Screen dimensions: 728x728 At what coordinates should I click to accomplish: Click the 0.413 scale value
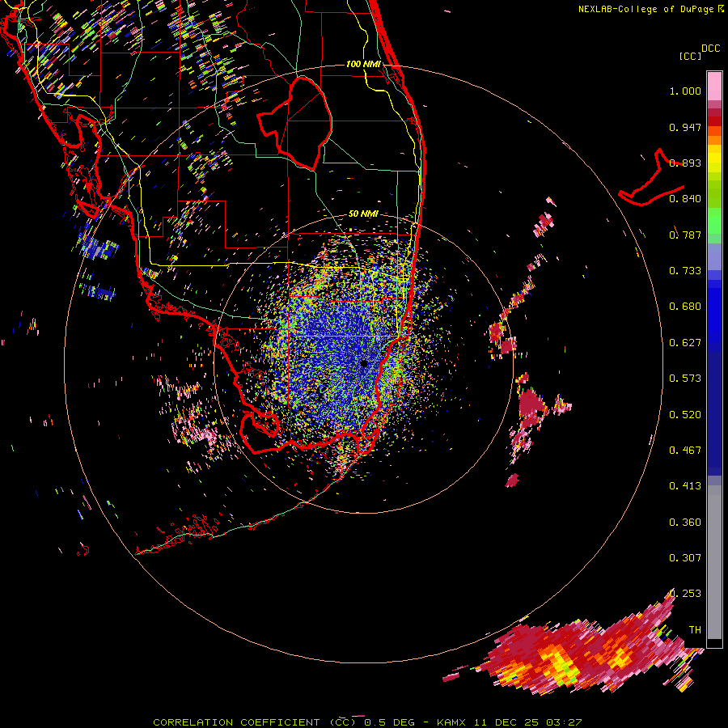[x=685, y=486]
